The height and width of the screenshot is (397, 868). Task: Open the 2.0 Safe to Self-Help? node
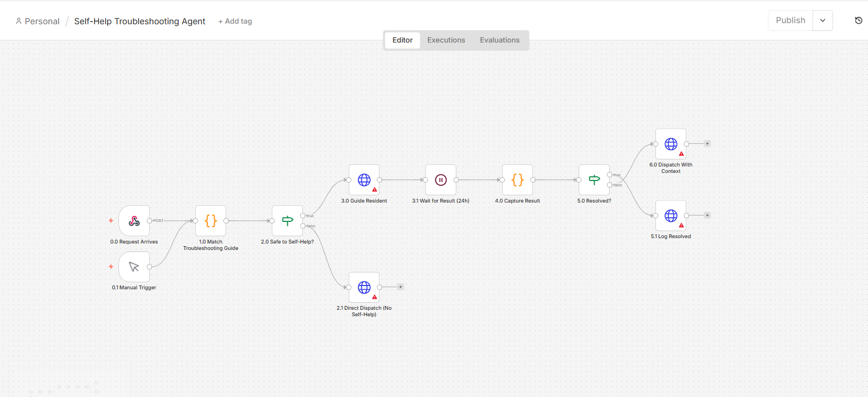point(287,221)
